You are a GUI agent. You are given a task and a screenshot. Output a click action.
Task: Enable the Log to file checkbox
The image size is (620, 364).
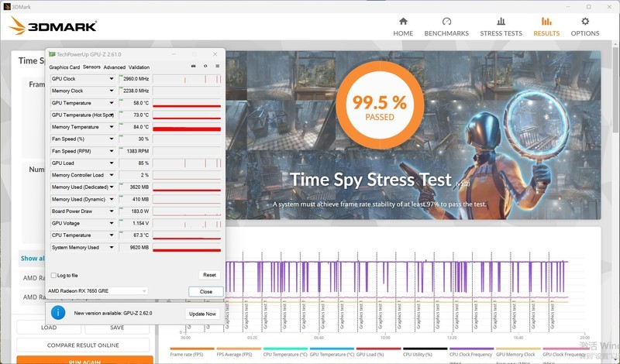(x=53, y=276)
